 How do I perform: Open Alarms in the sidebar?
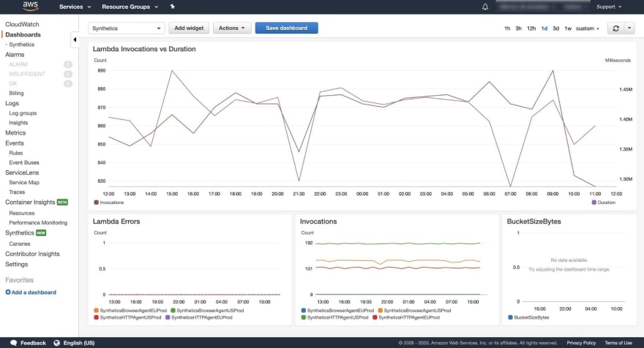tap(15, 55)
